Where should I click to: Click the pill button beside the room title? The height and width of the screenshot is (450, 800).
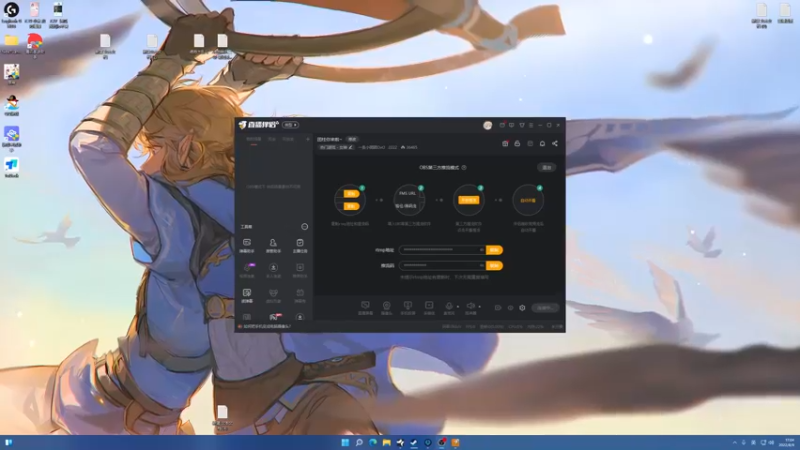[352, 139]
